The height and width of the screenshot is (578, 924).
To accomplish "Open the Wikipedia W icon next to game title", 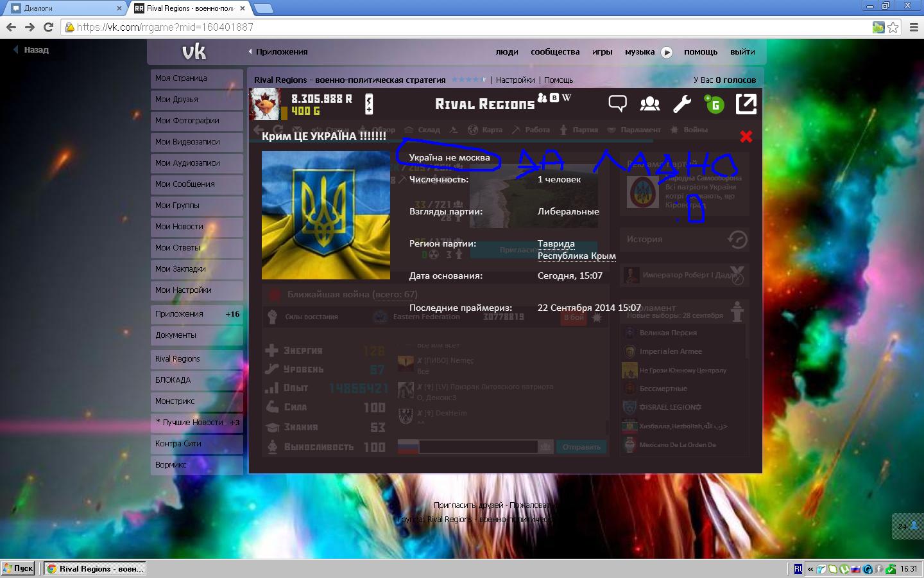I will point(566,98).
